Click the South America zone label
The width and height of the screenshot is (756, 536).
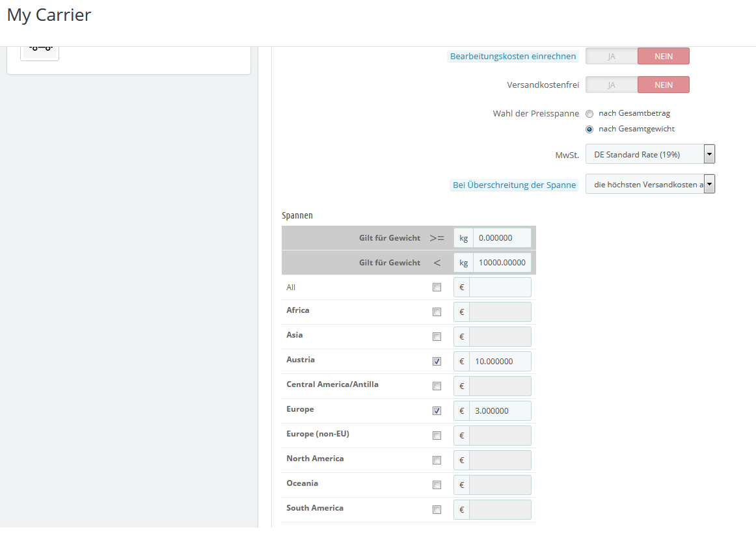(315, 508)
